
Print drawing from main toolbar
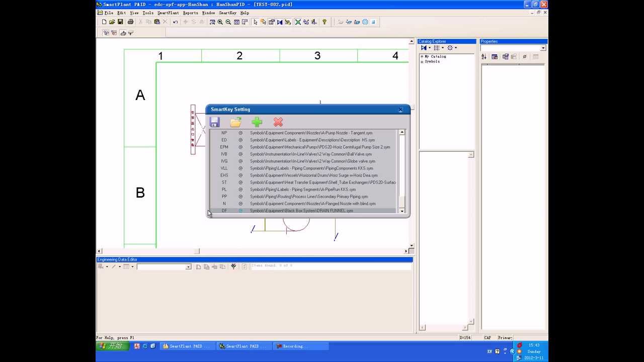pos(130,22)
